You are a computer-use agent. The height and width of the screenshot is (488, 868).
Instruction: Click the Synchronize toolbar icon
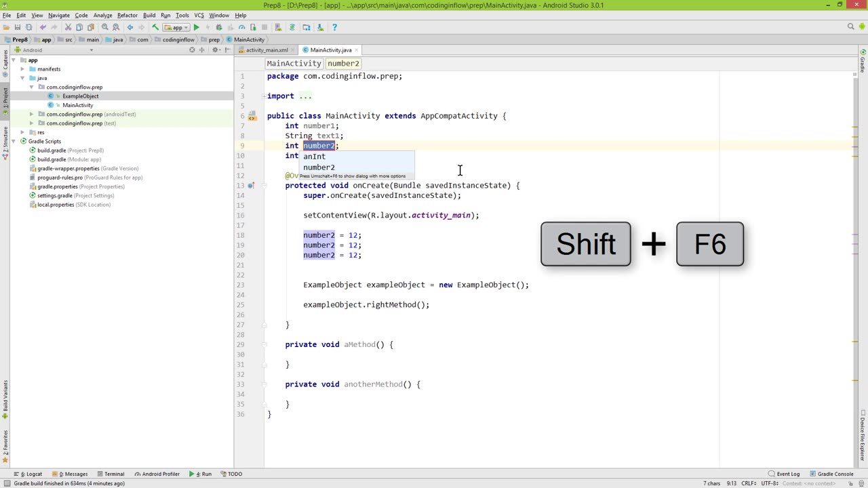[28, 27]
